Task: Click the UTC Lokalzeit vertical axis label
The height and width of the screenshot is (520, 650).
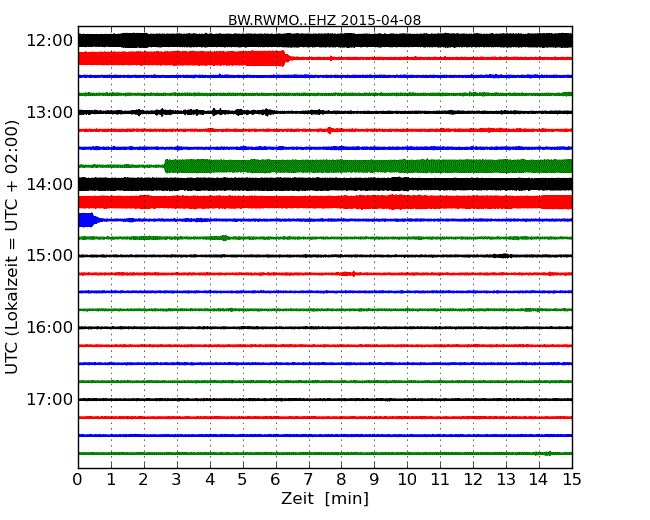Action: [12, 247]
